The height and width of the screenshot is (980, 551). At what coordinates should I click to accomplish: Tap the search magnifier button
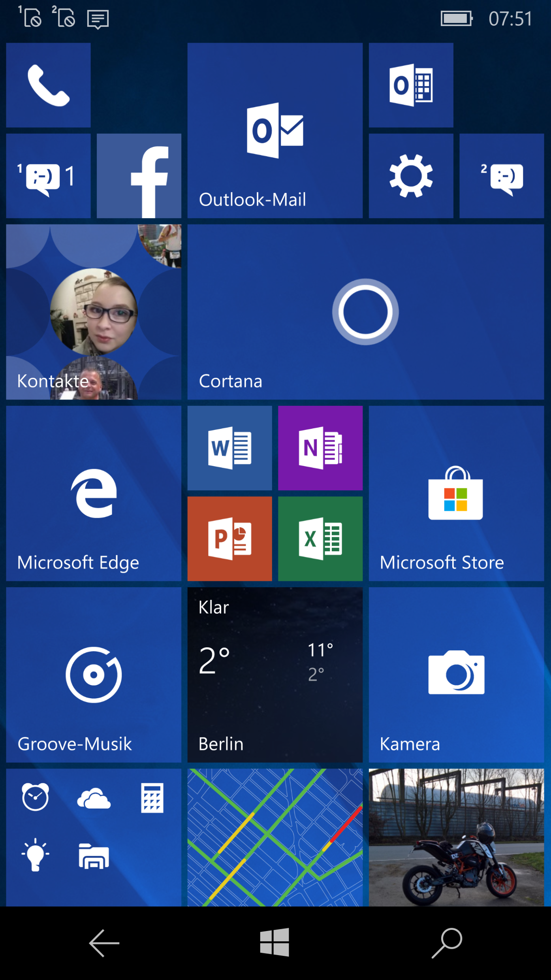(x=447, y=943)
